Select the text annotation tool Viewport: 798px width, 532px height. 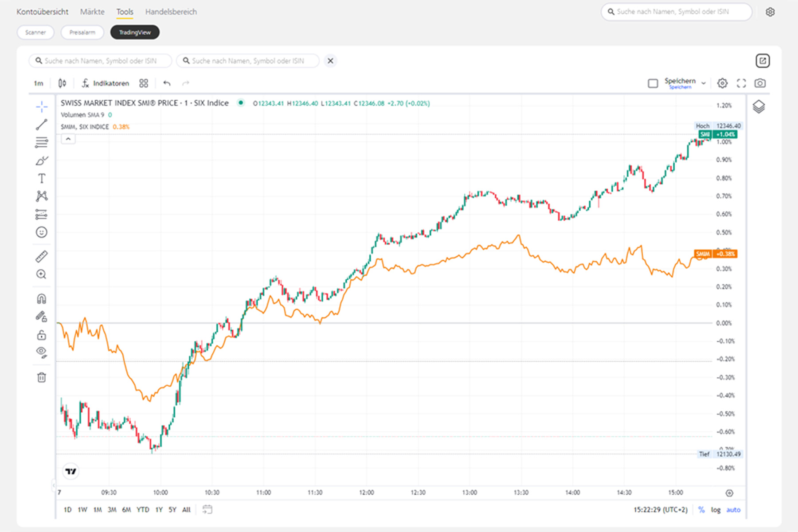click(x=42, y=178)
